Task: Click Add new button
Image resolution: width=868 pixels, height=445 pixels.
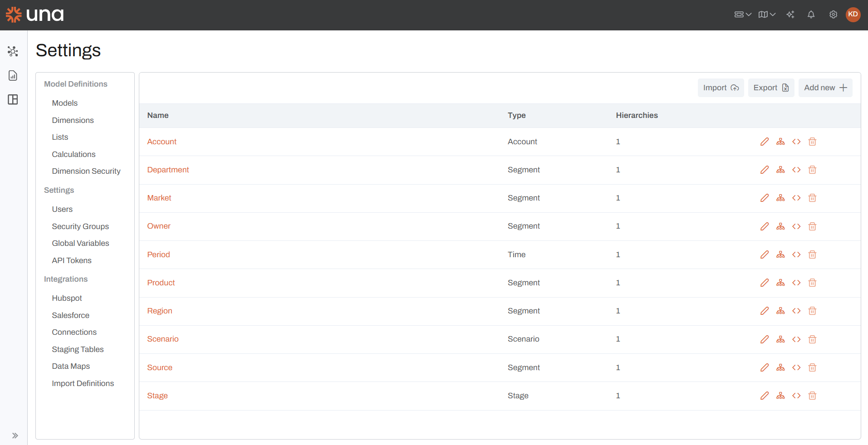Action: [825, 88]
